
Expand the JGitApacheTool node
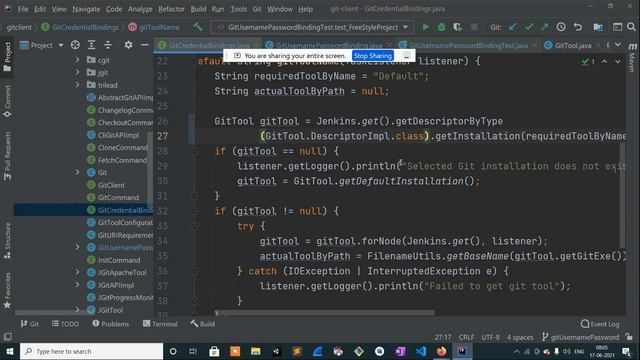click(x=77, y=272)
